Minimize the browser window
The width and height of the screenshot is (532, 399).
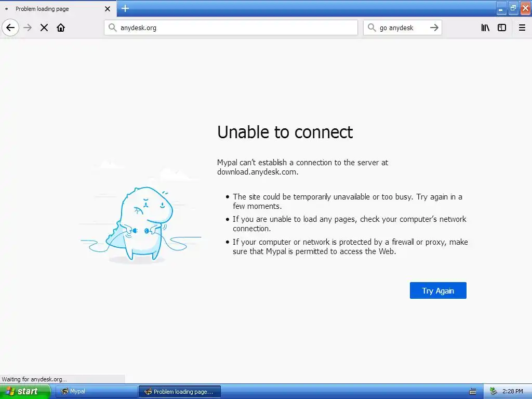click(x=501, y=8)
